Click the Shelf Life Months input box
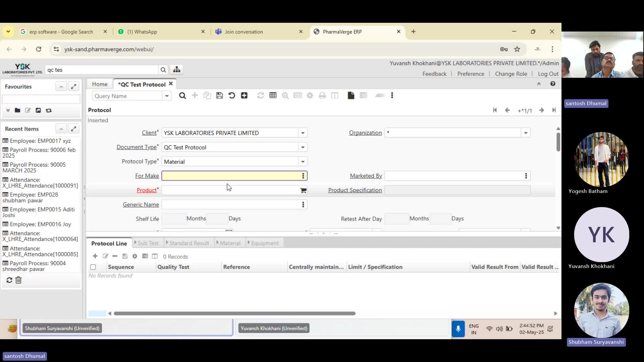Viewport: 644px width, 362px height. (x=174, y=219)
